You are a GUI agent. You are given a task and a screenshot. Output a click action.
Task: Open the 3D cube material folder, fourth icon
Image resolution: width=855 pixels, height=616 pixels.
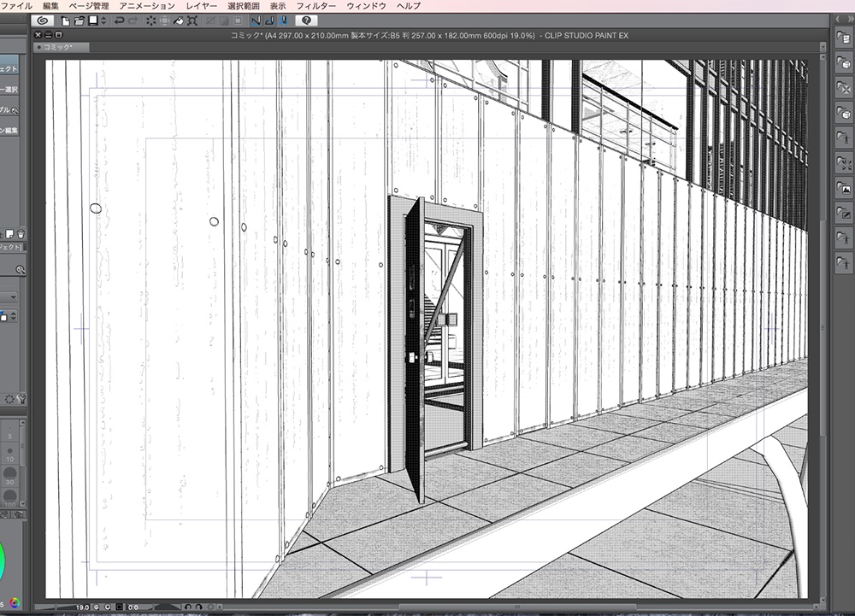click(844, 114)
